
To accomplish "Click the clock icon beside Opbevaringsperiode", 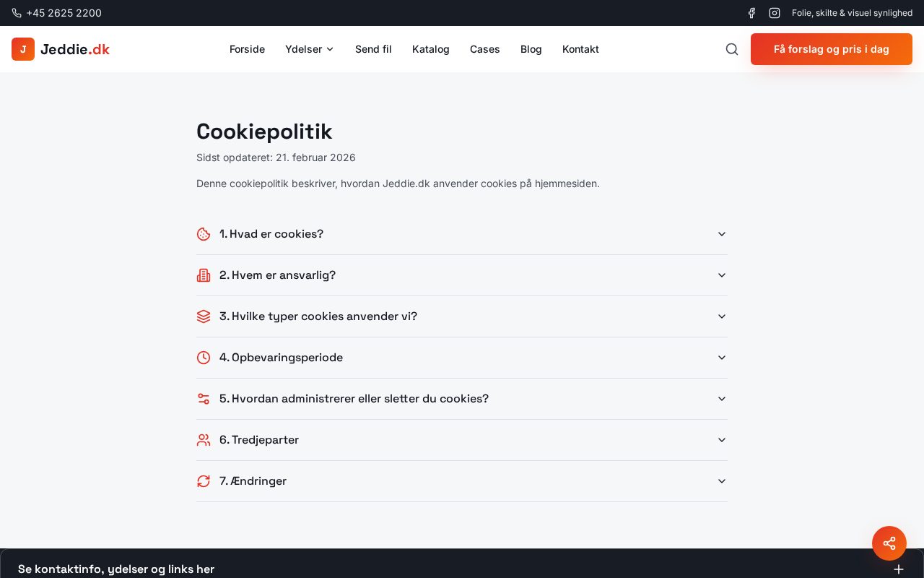I will 204,358.
